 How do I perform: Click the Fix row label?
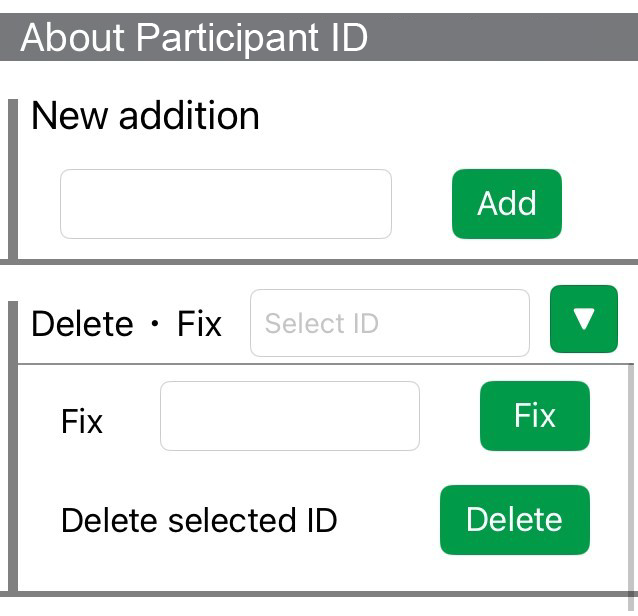82,421
